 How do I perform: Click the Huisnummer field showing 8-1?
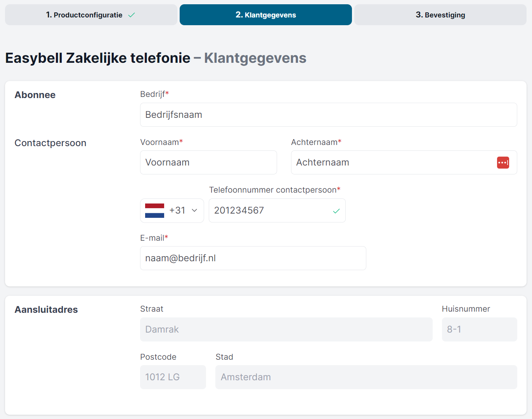(479, 329)
